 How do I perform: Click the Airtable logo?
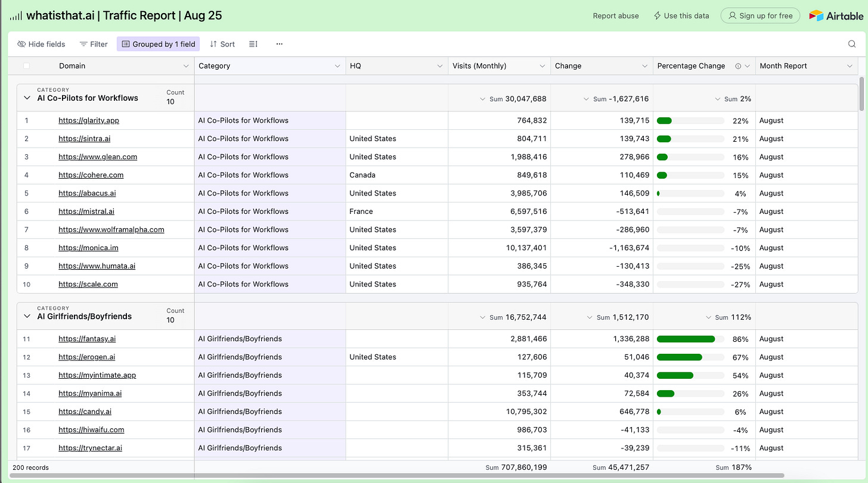tap(836, 16)
